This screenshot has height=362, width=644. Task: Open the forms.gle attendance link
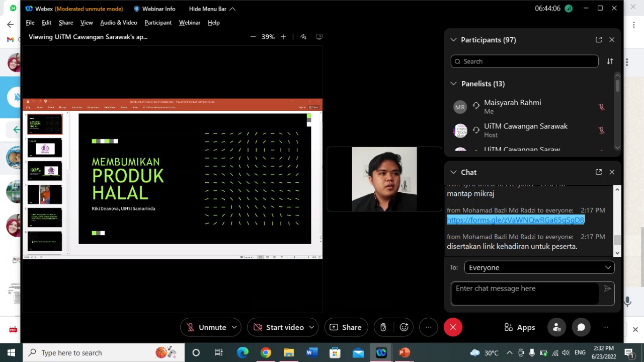515,220
